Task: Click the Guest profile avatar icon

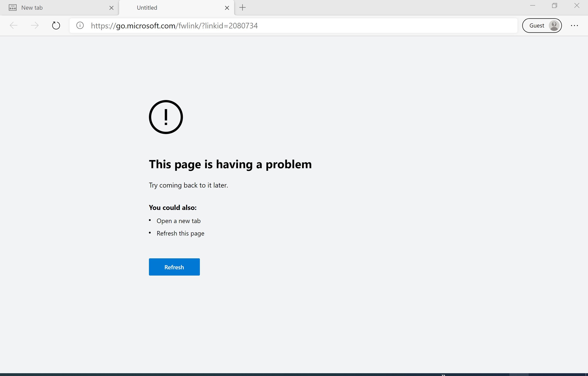Action: pyautogui.click(x=554, y=25)
